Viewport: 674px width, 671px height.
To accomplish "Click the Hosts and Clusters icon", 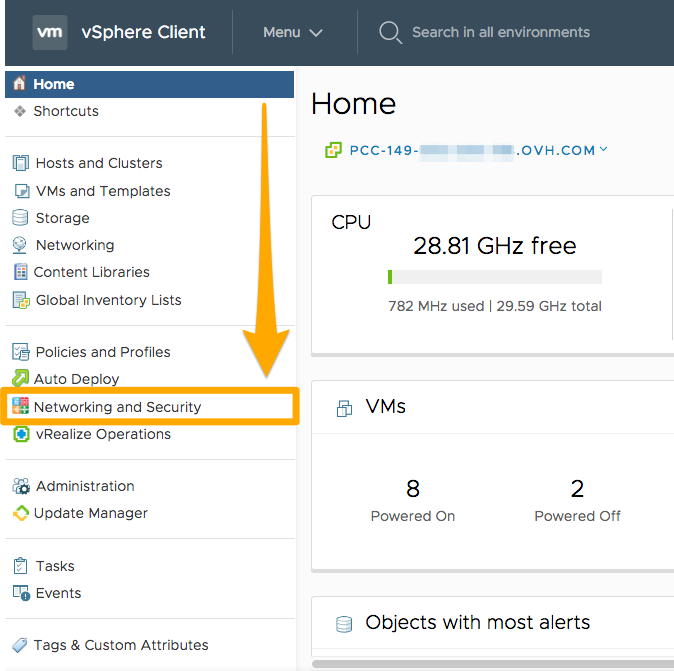I will coord(21,163).
